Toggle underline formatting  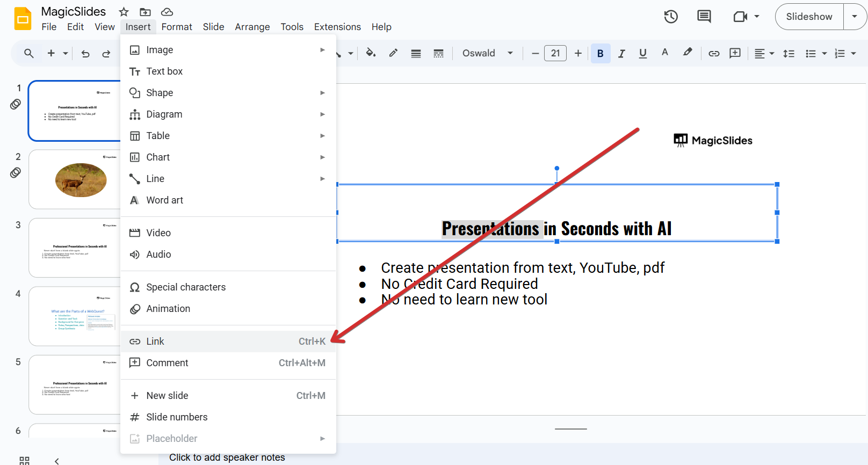click(x=642, y=53)
